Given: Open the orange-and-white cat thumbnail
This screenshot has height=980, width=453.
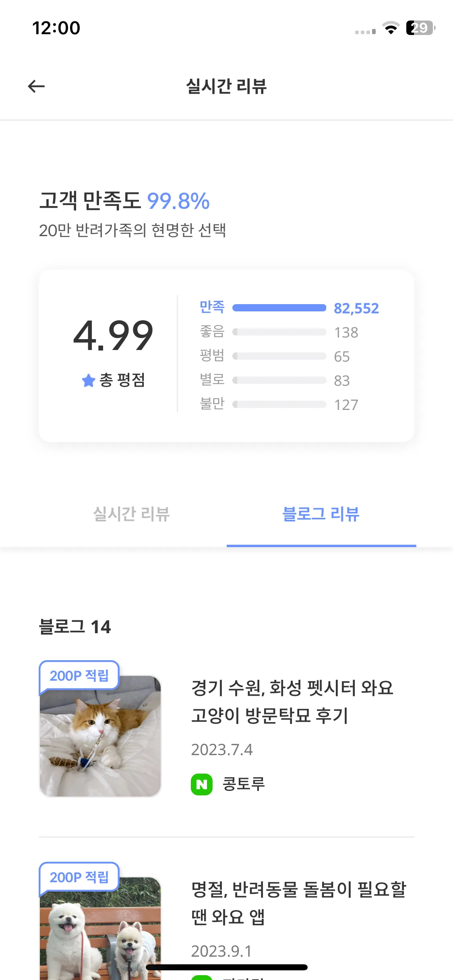Looking at the screenshot, I should pos(100,736).
